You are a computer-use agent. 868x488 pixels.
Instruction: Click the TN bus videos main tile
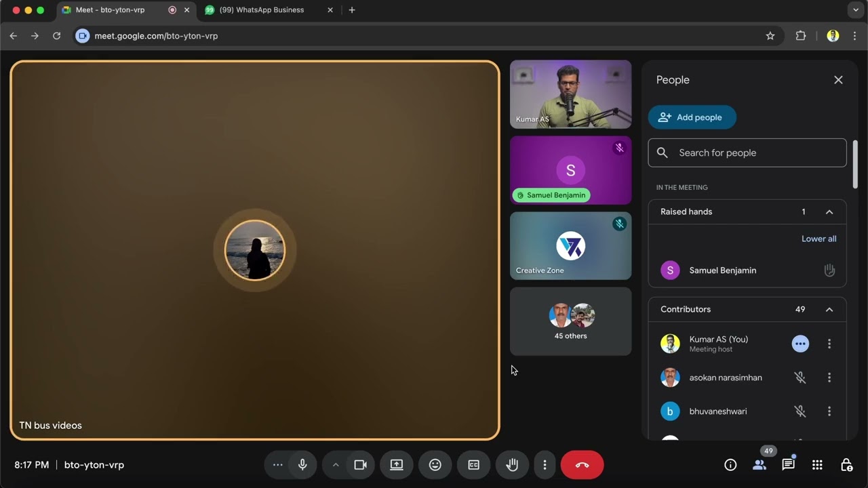pyautogui.click(x=255, y=250)
